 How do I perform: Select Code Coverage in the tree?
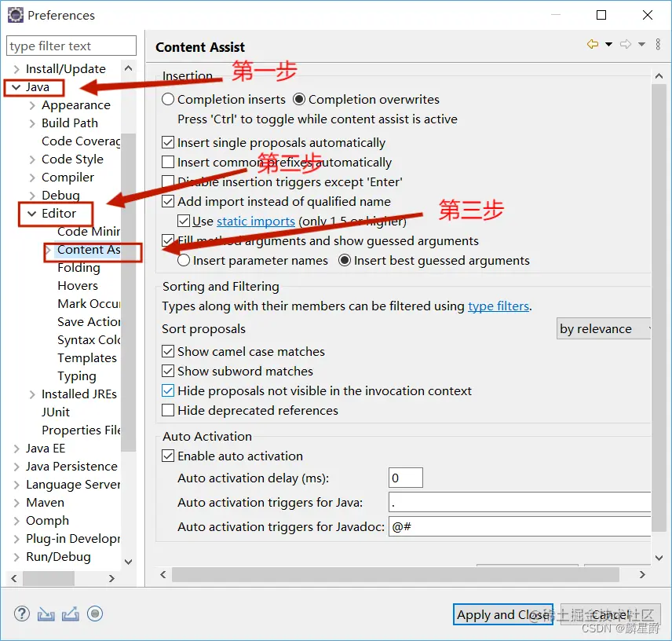81,141
